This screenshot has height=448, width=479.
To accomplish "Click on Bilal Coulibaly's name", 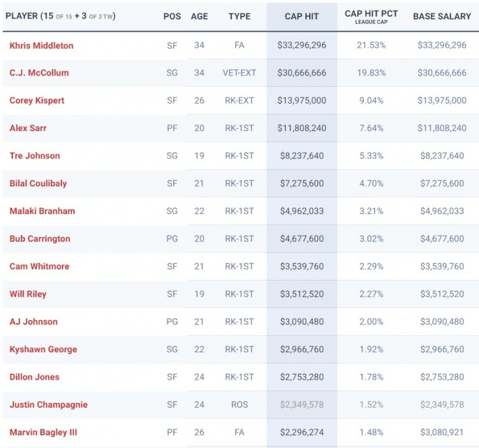I will [38, 183].
